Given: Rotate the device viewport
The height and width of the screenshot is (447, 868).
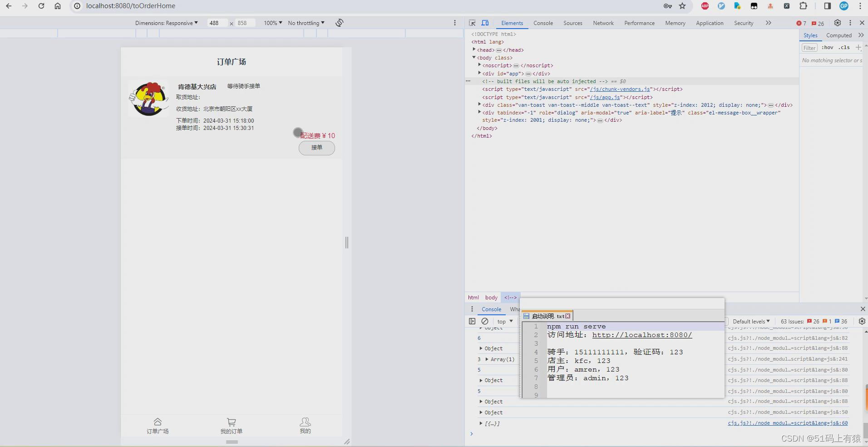Looking at the screenshot, I should 340,23.
